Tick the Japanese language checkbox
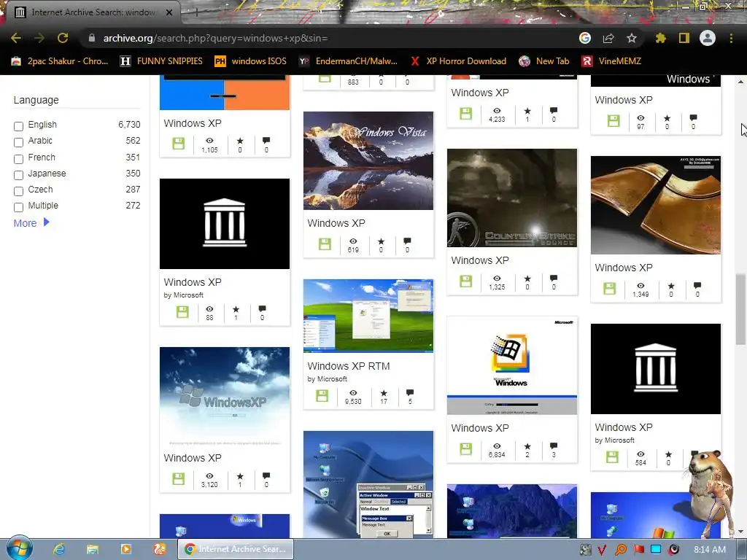Viewport: 747px width, 560px height. (x=18, y=175)
